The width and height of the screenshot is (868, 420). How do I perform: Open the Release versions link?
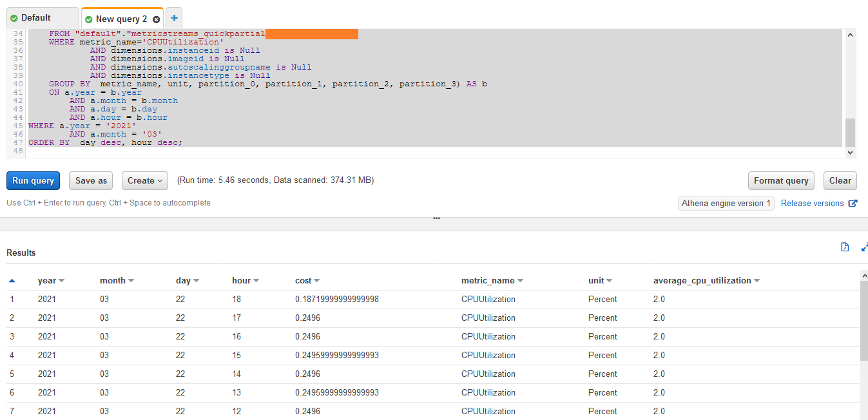tap(813, 203)
